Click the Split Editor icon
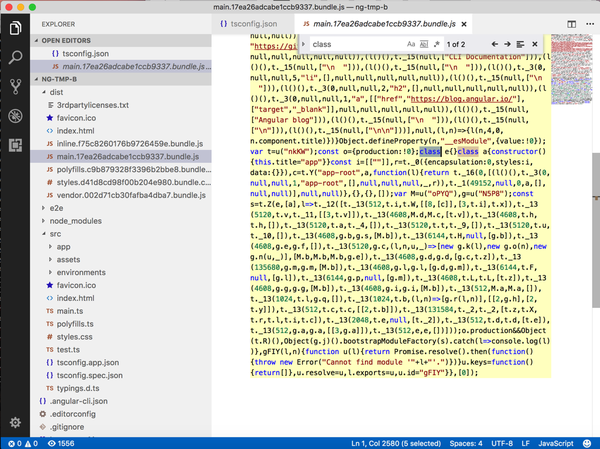 (x=572, y=24)
